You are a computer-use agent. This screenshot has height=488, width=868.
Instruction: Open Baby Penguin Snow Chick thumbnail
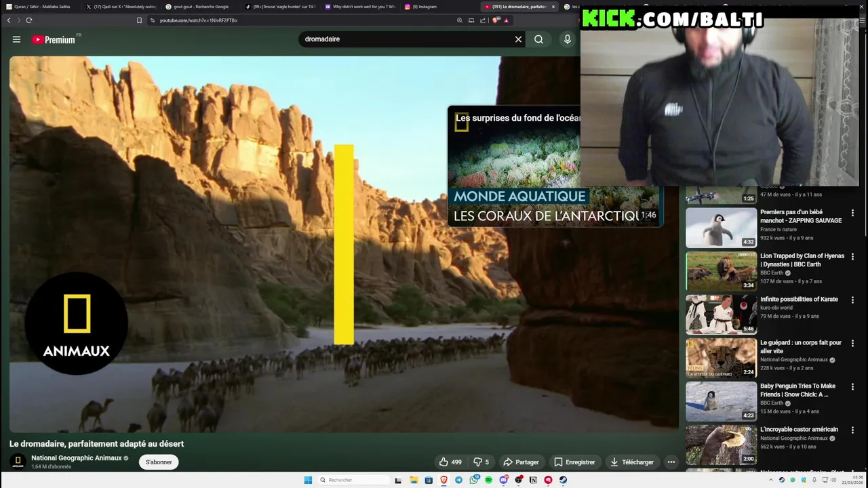point(721,401)
